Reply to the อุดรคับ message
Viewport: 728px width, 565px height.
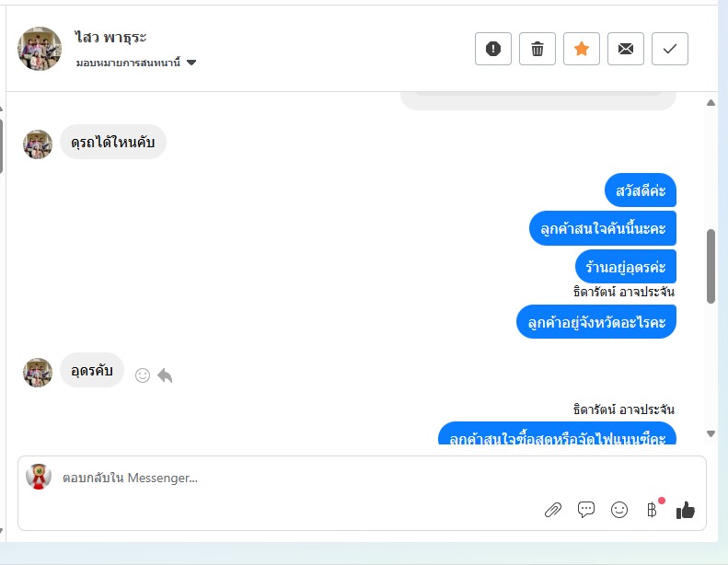(165, 375)
